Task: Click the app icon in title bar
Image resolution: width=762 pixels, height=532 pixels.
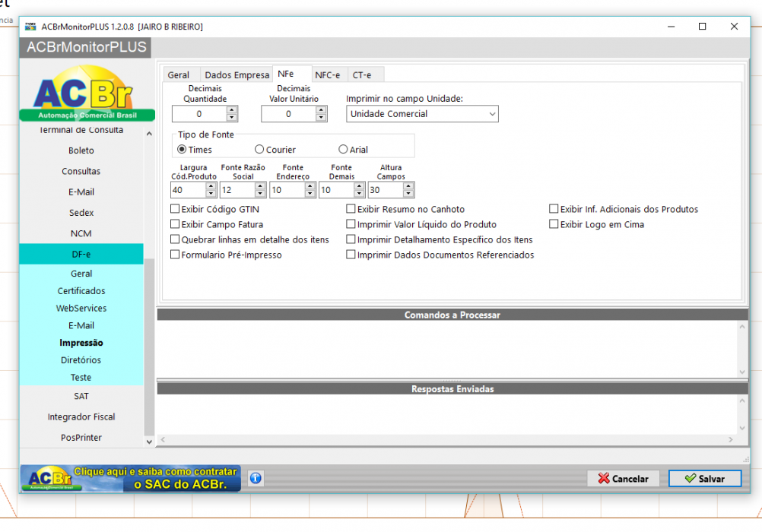Action: pos(30,27)
